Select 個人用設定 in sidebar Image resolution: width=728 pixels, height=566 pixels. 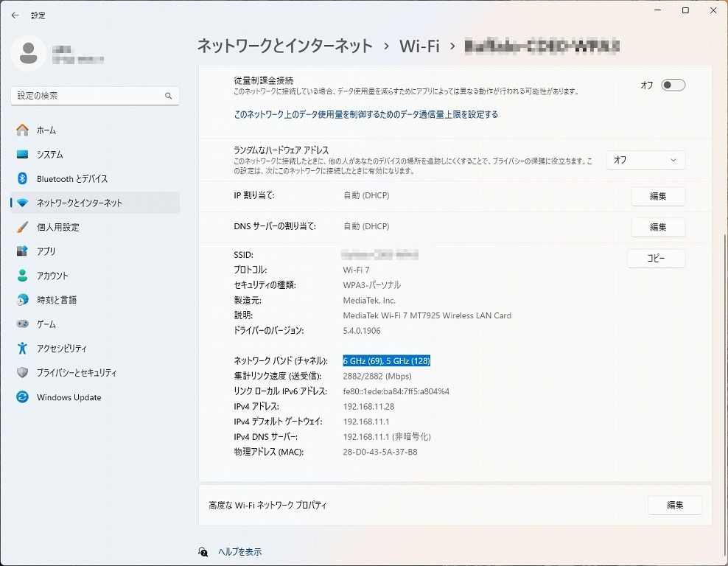click(x=95, y=227)
